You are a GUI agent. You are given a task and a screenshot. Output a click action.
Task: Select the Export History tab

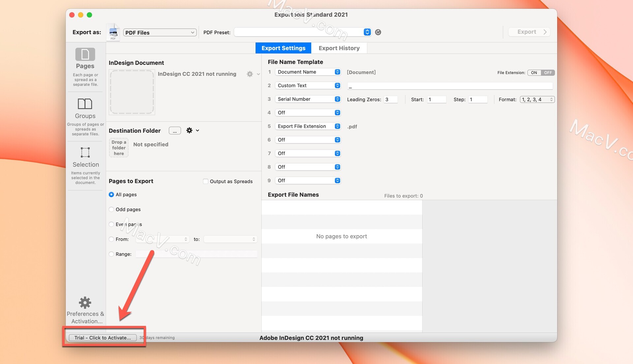click(x=339, y=48)
